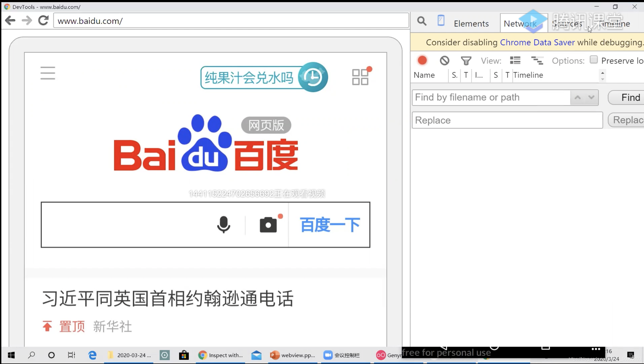
Task: Click the Timeline column scroll-up arrow
Action: click(x=602, y=72)
